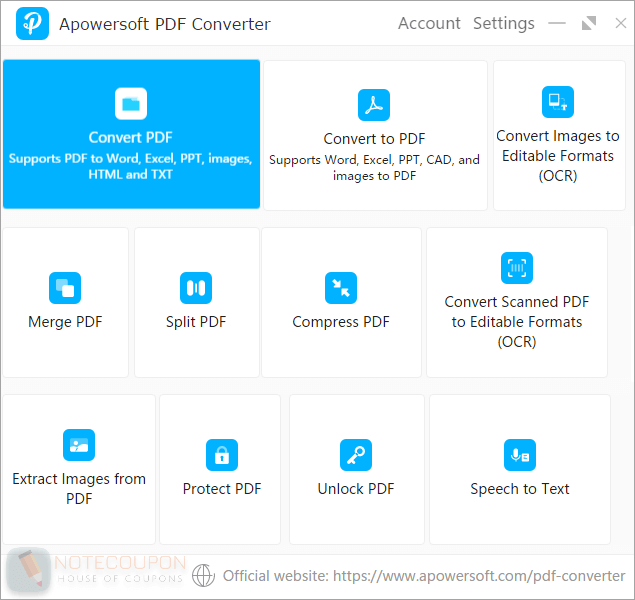This screenshot has width=635, height=600.
Task: Click the Apowersoft PDF Converter logo icon
Action: click(32, 23)
